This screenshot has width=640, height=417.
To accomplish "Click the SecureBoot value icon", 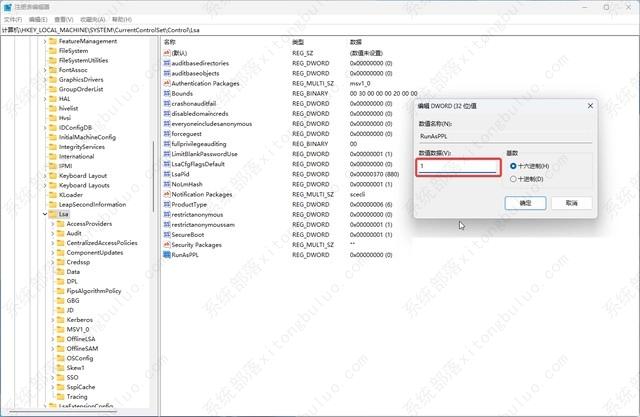I will 167,235.
